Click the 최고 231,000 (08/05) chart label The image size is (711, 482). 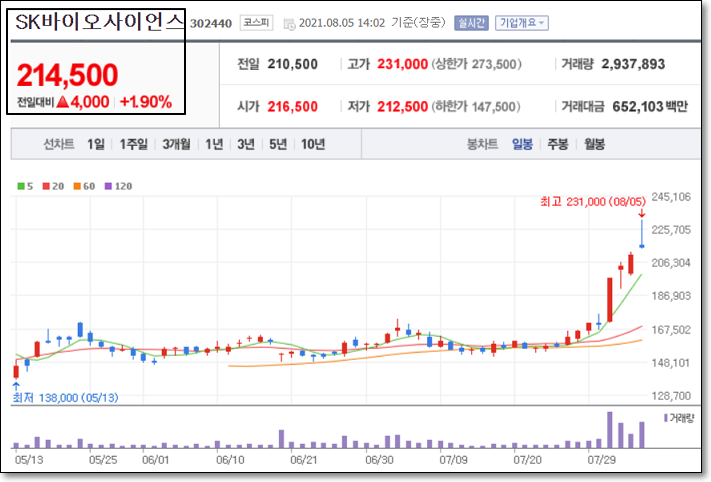593,201
